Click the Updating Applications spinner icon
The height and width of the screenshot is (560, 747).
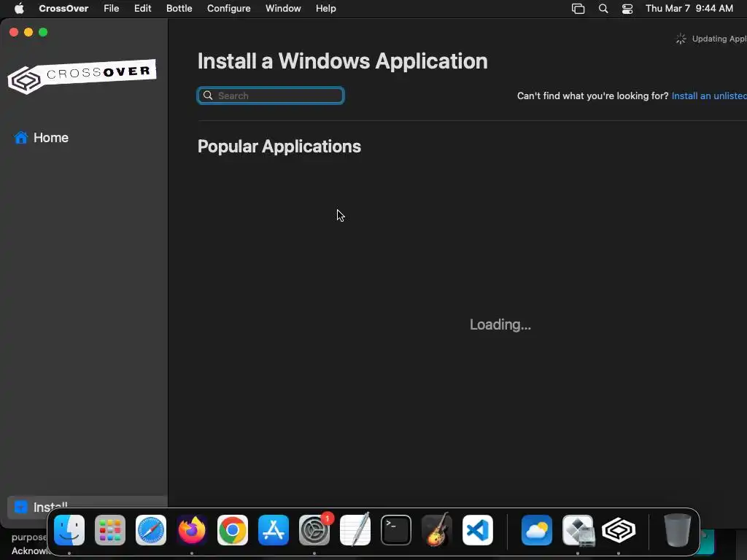681,39
